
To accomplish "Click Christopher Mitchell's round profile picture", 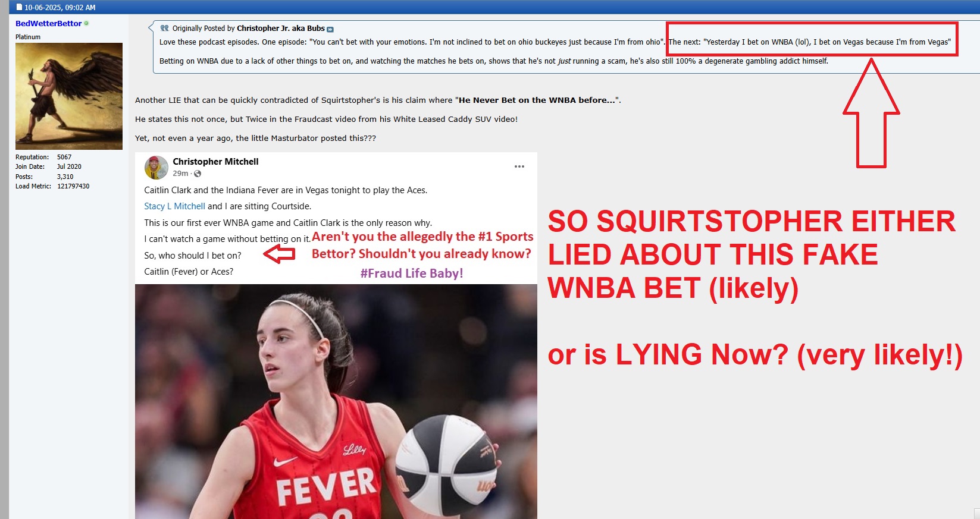I will click(x=156, y=168).
